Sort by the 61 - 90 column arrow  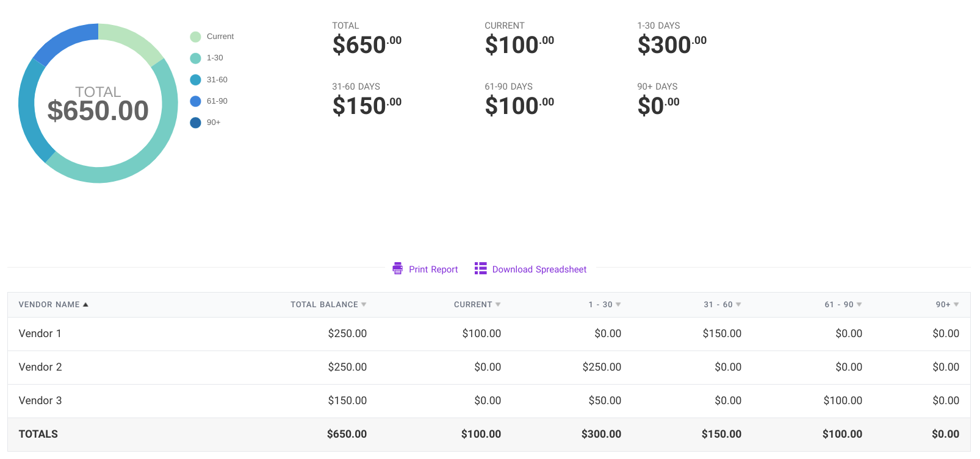859,305
